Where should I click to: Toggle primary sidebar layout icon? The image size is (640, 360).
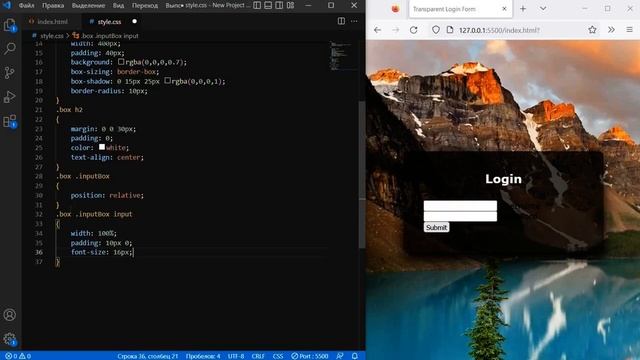click(x=257, y=5)
